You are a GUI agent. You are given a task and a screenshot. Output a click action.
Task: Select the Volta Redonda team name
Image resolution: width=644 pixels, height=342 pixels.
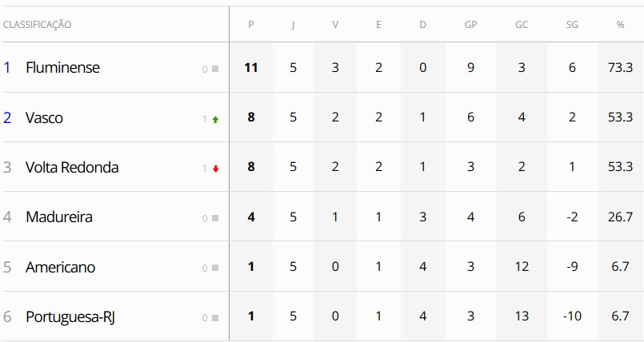click(x=72, y=167)
